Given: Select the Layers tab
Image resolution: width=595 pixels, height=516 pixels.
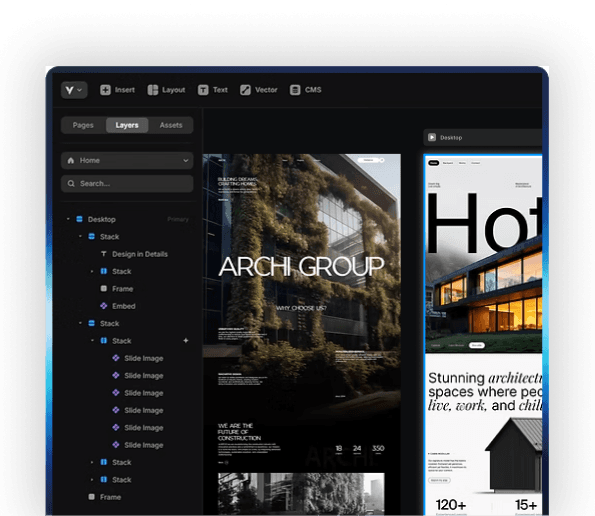Looking at the screenshot, I should click(127, 125).
